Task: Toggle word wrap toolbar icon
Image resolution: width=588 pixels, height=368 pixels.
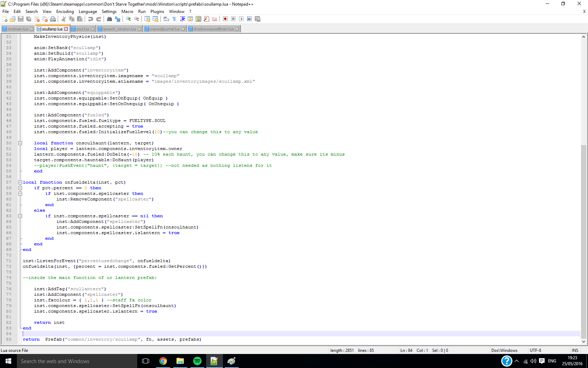Action: [x=166, y=19]
